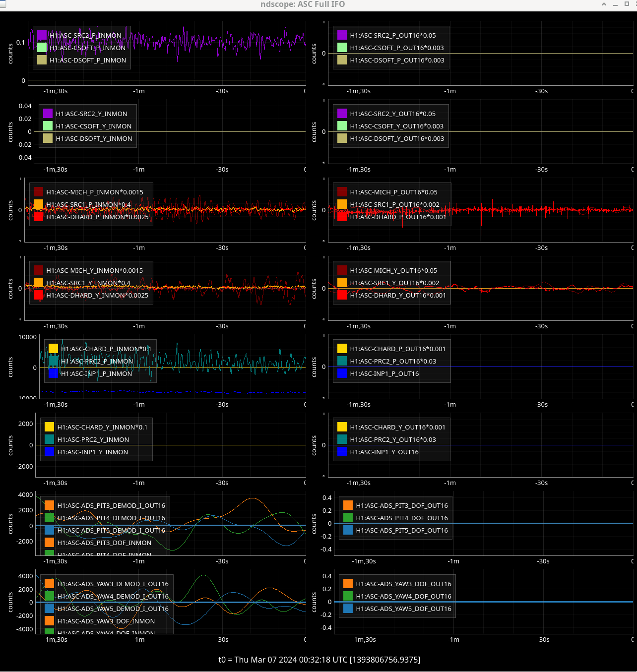
Task: Click the green H1:ASC-ADS_YAW4_DEMOD_I_OUT16 legend icon
Action: (x=49, y=596)
